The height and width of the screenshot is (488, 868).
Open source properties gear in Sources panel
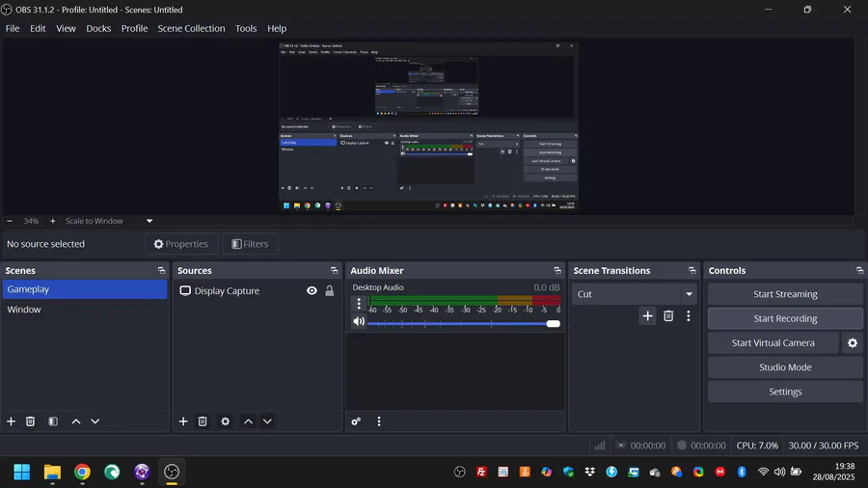226,421
